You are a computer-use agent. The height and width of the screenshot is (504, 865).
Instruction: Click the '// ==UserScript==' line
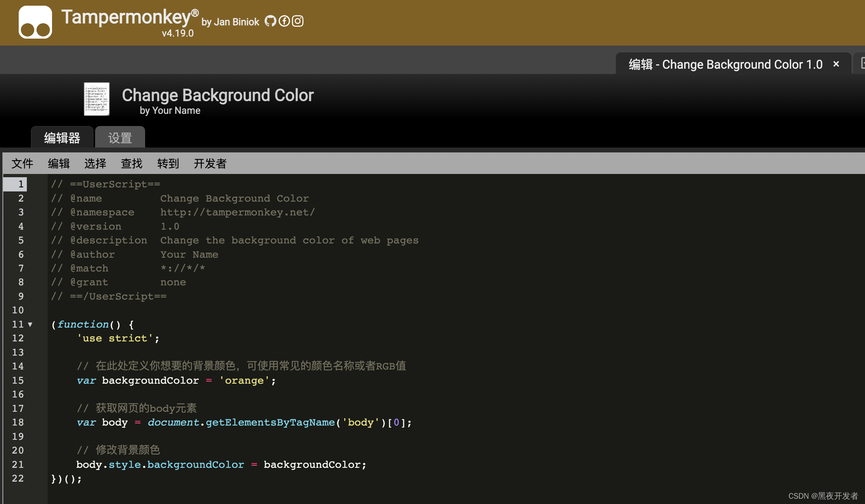[x=106, y=184]
